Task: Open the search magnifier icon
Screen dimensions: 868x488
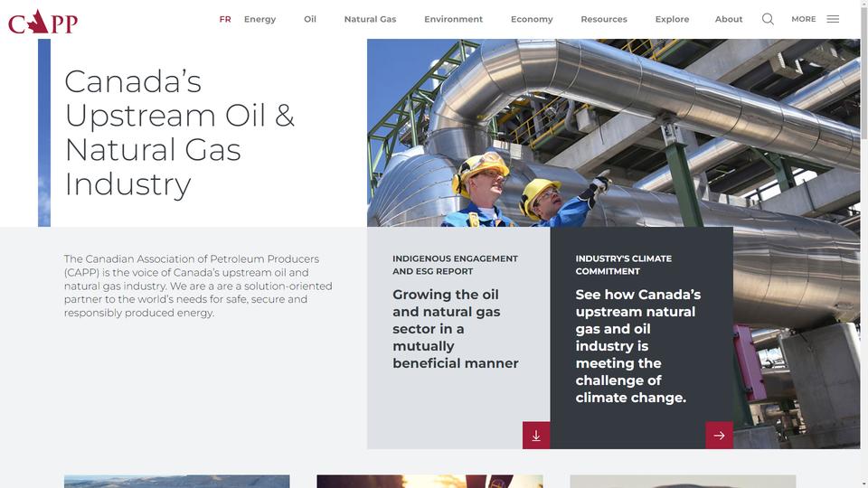Action: click(x=768, y=19)
